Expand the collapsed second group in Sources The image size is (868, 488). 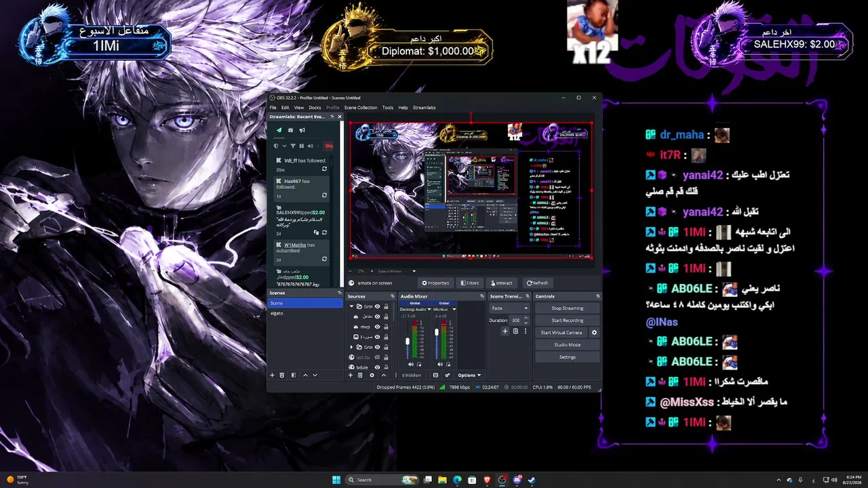pos(351,347)
